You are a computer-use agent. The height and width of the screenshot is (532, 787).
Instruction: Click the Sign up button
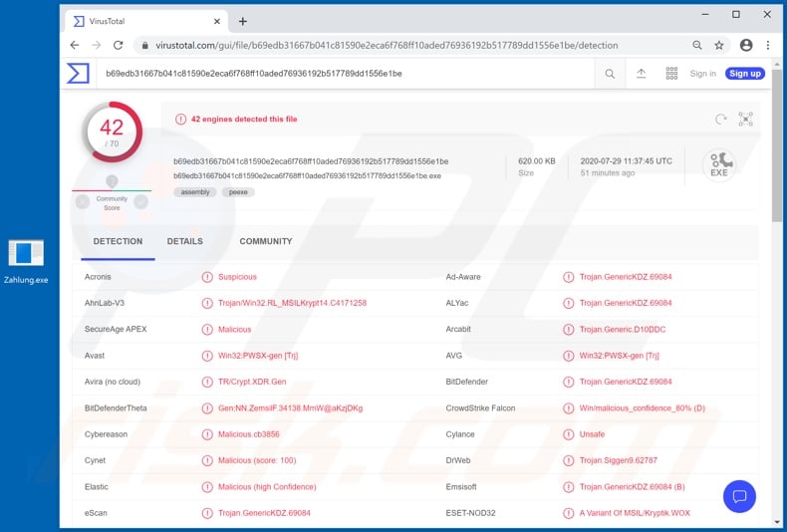[x=745, y=74]
